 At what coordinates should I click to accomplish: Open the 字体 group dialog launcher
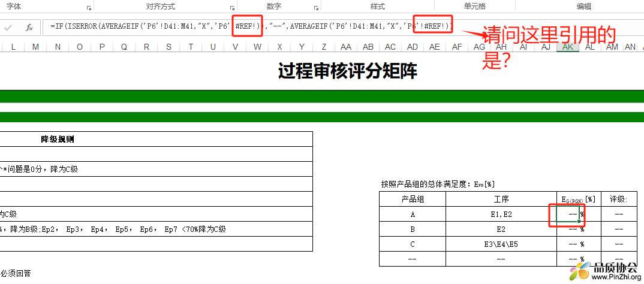click(x=89, y=8)
